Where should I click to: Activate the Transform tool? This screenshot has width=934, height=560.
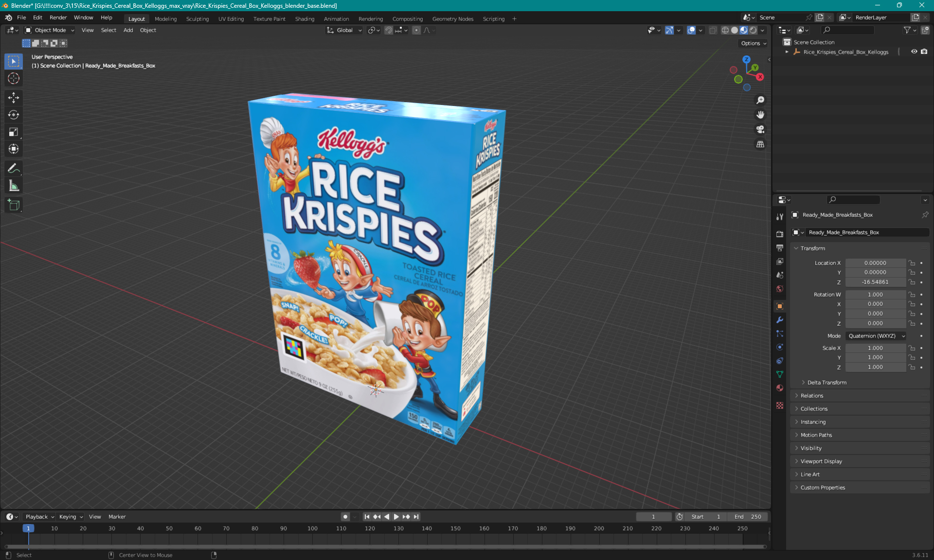[14, 149]
